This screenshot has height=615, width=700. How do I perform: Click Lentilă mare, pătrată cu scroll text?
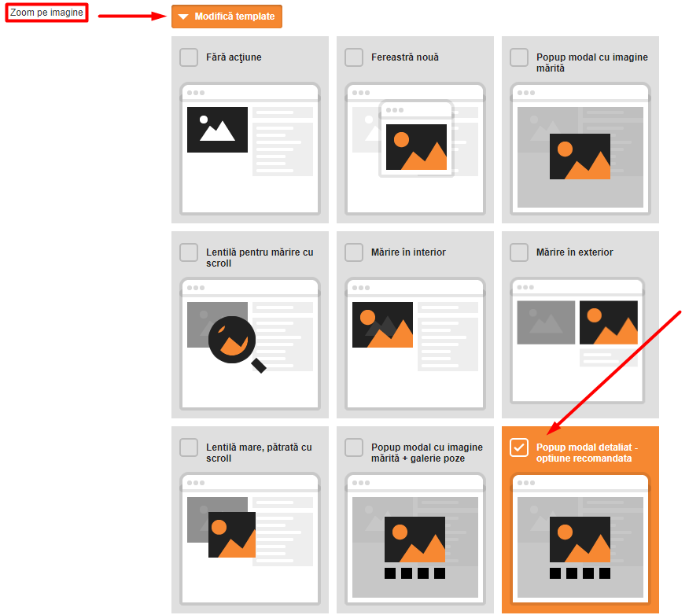pyautogui.click(x=259, y=453)
